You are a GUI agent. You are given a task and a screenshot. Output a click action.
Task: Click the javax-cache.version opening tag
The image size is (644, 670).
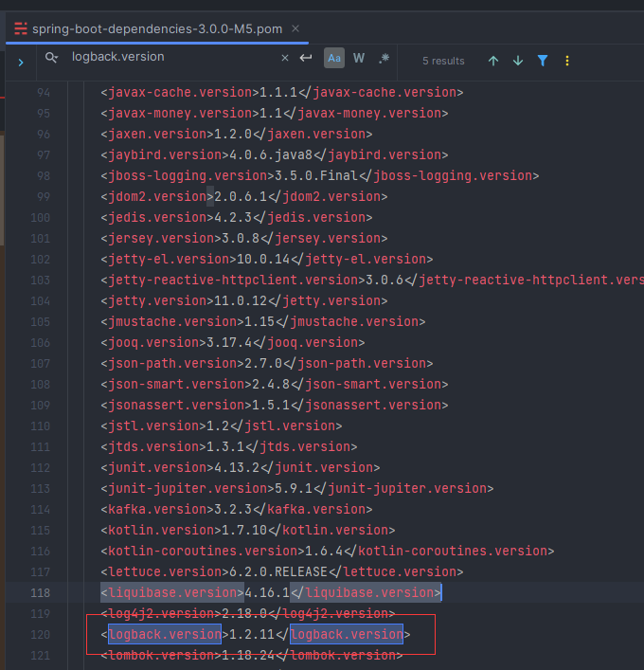[x=180, y=92]
